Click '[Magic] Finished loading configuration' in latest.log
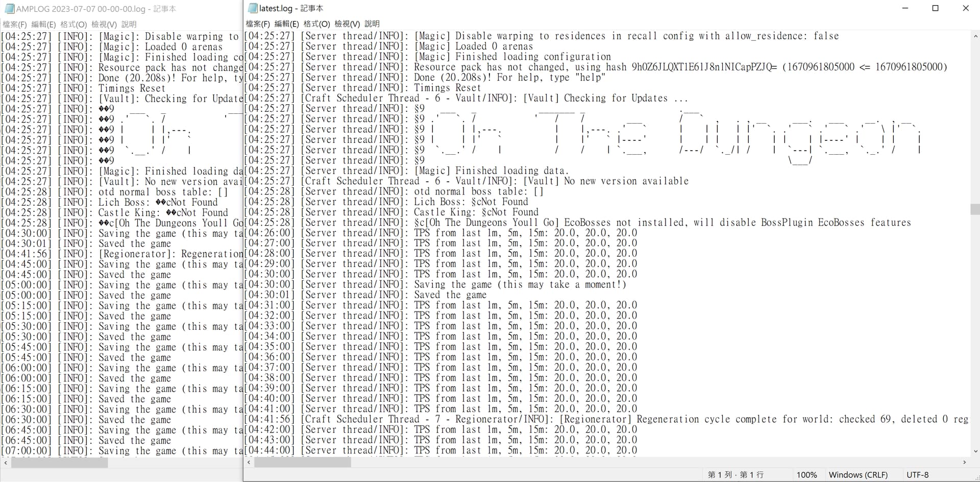Viewport: 980px width, 482px height. click(427, 57)
